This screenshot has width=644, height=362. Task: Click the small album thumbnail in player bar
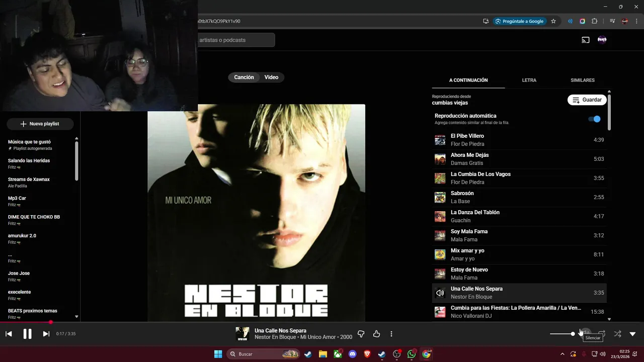pyautogui.click(x=243, y=334)
